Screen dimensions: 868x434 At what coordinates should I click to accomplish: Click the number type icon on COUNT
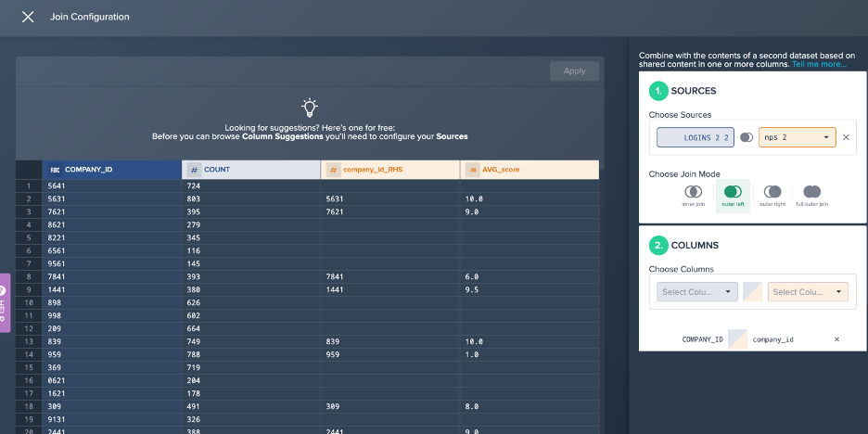[x=194, y=170]
